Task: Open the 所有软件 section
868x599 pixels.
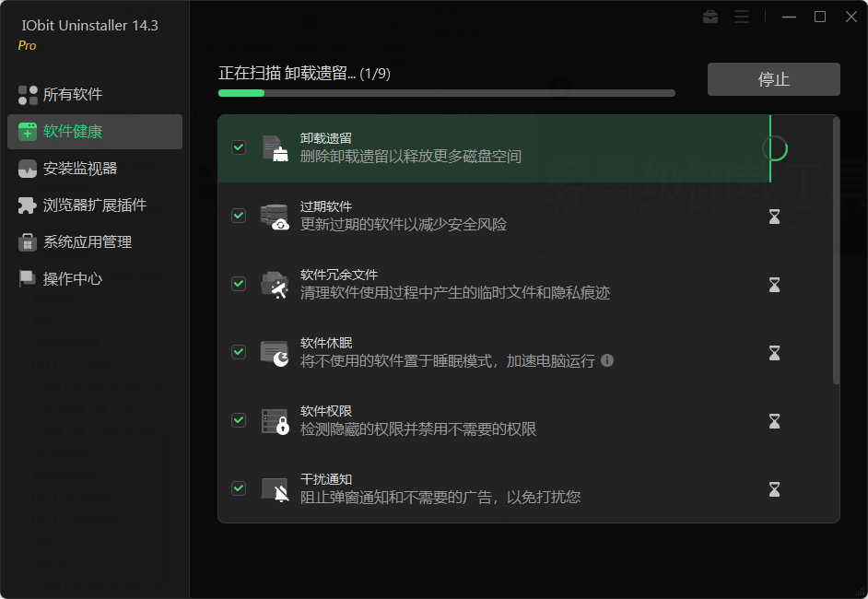Action: 95,95
